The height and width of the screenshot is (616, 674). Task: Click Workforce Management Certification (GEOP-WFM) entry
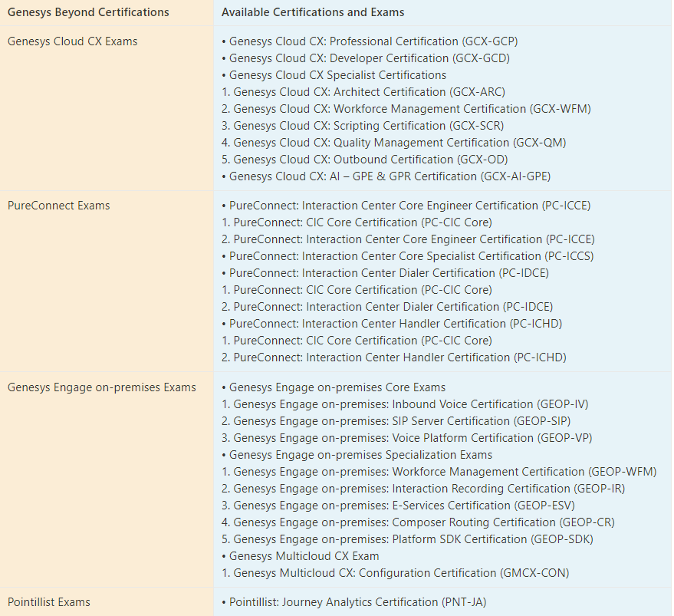439,472
